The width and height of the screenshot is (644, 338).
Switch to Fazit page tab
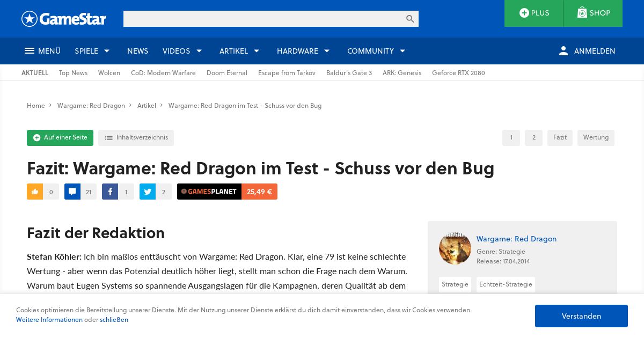560,138
